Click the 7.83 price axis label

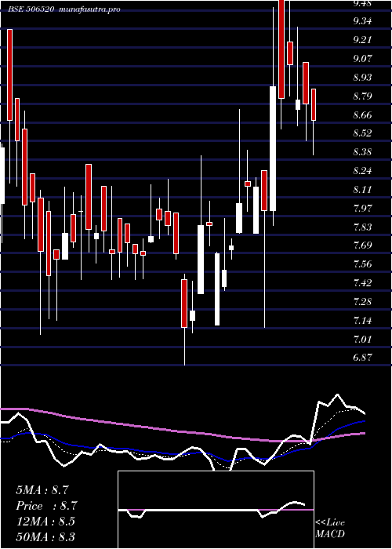pos(362,227)
